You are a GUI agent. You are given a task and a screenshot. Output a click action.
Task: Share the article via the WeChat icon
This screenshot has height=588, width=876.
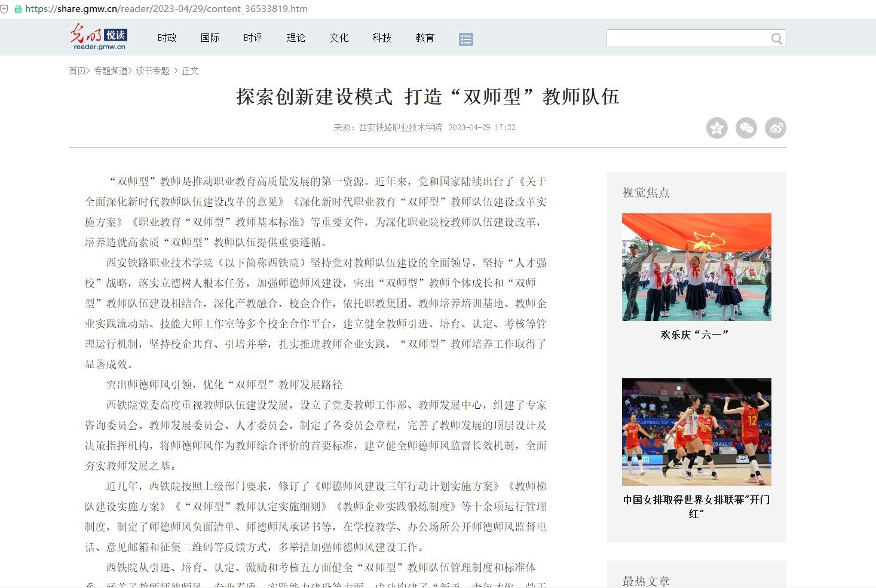(746, 128)
